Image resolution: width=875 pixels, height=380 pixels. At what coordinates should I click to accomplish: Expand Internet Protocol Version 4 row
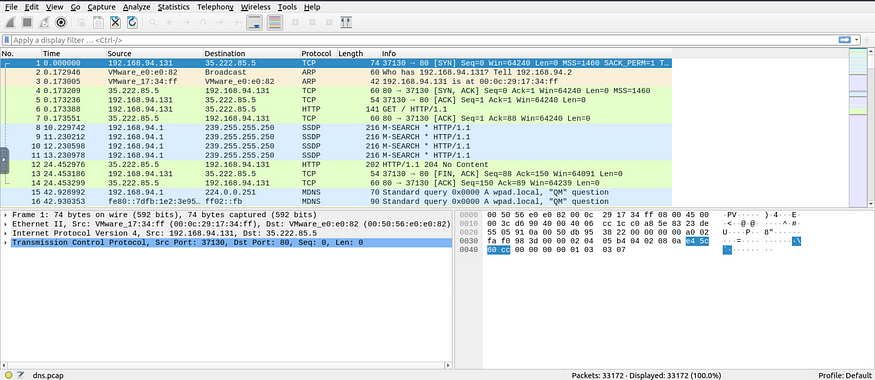[x=6, y=233]
